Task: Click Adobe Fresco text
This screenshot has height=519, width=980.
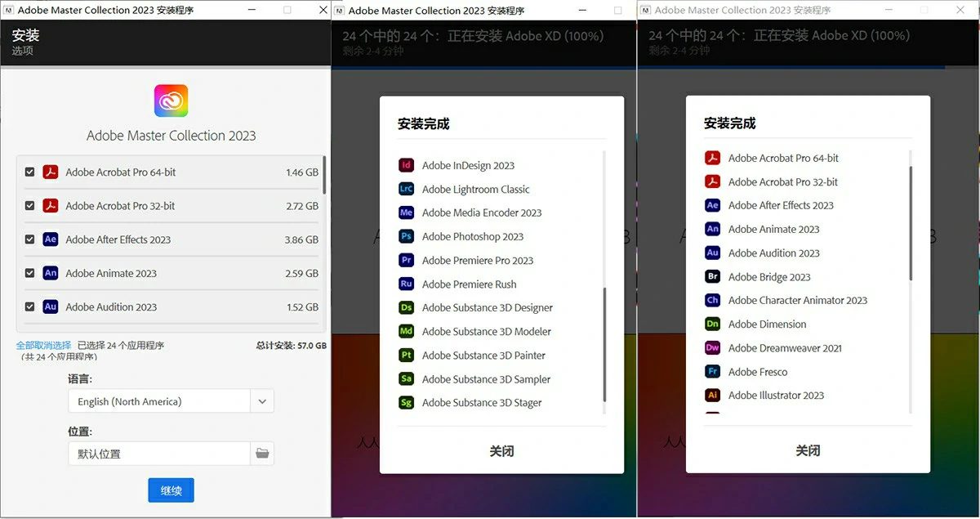Action: pos(758,371)
